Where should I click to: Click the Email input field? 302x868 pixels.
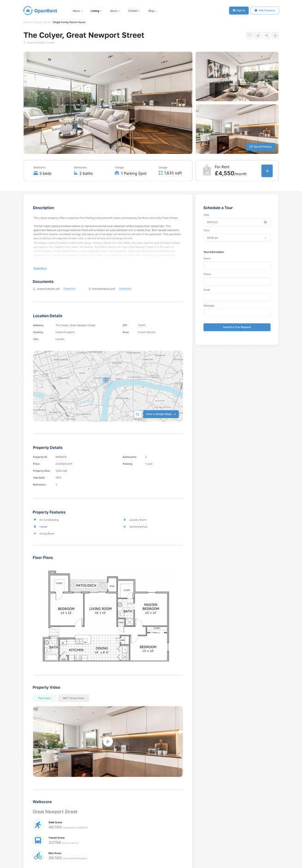pyautogui.click(x=237, y=297)
